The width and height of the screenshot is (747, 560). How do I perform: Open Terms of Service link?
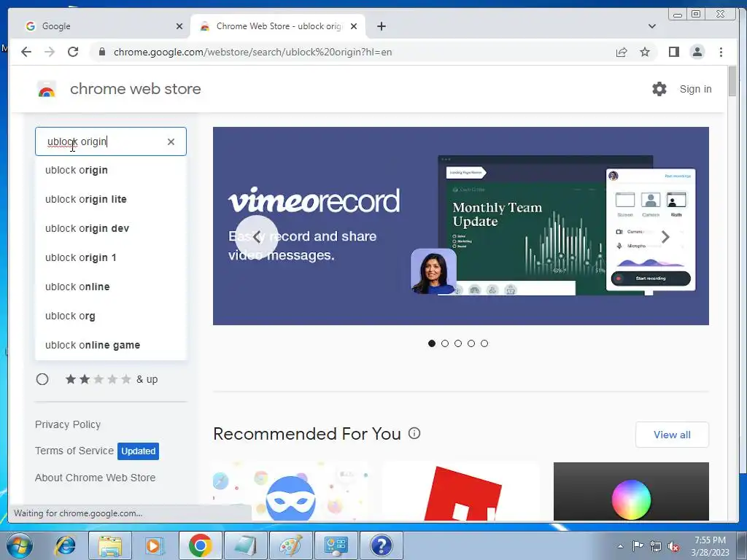click(x=74, y=451)
